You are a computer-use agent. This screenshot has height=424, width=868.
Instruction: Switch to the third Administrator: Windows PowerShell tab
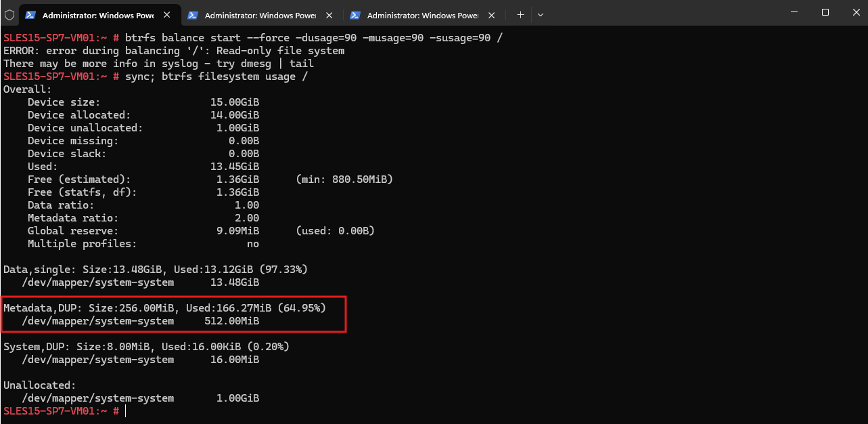tap(423, 15)
